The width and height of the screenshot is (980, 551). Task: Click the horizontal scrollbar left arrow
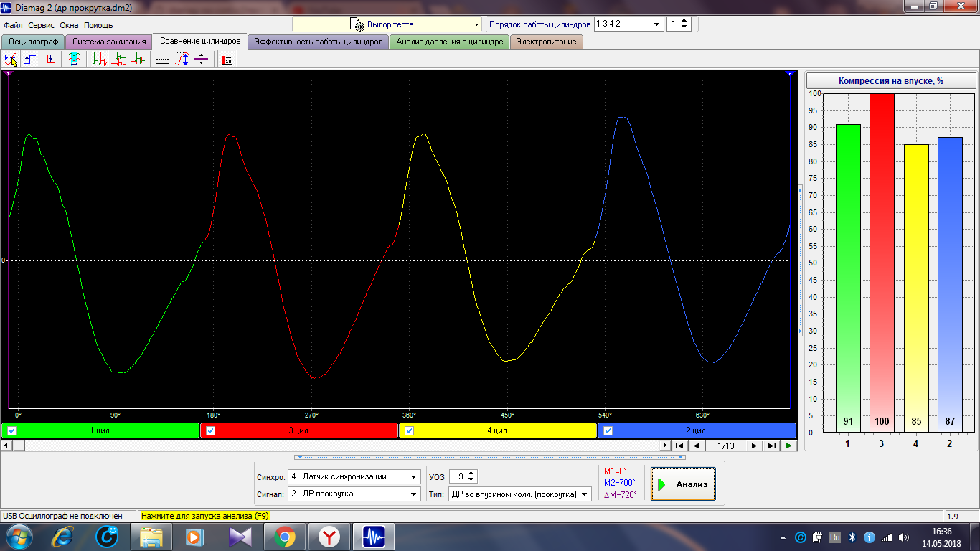[x=6, y=446]
